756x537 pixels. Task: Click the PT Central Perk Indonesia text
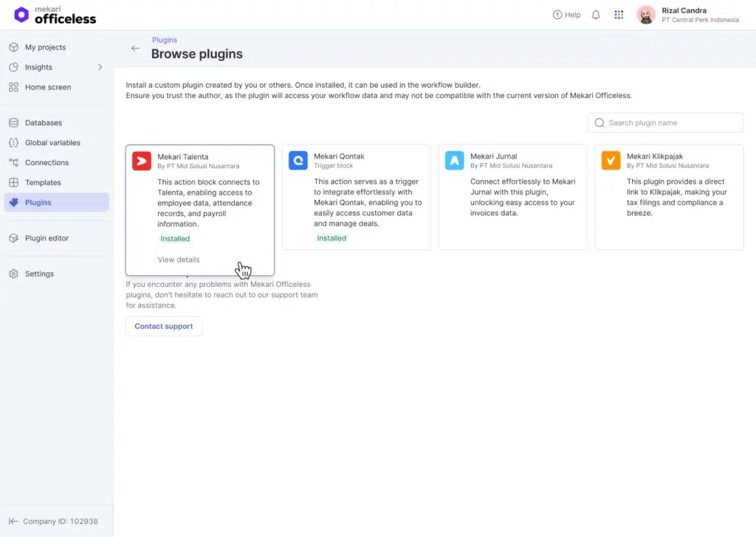click(x=700, y=20)
